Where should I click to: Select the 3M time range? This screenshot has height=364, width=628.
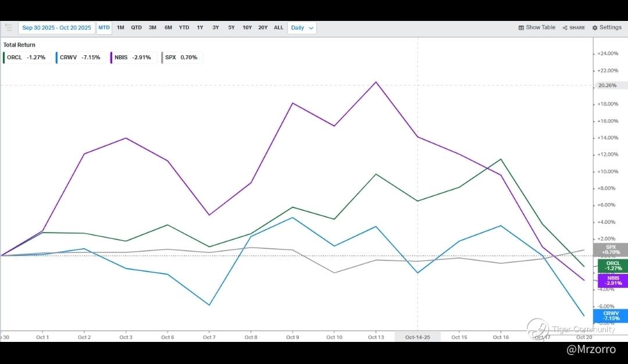click(x=152, y=28)
